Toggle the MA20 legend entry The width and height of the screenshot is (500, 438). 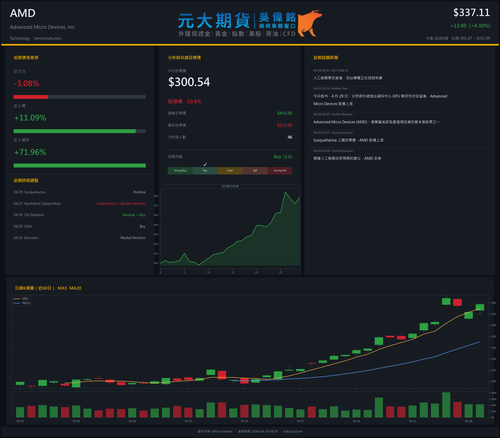[x=22, y=303]
